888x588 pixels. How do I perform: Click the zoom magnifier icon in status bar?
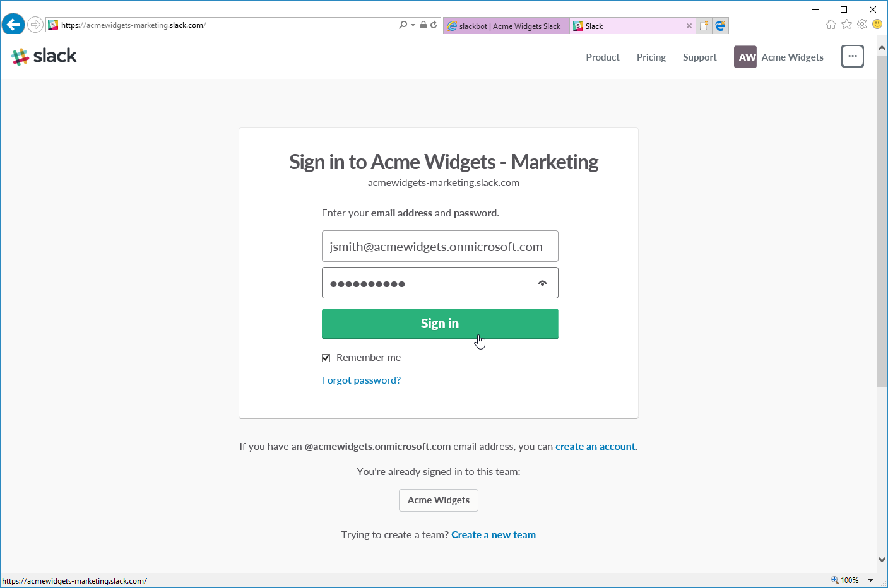tap(835, 580)
